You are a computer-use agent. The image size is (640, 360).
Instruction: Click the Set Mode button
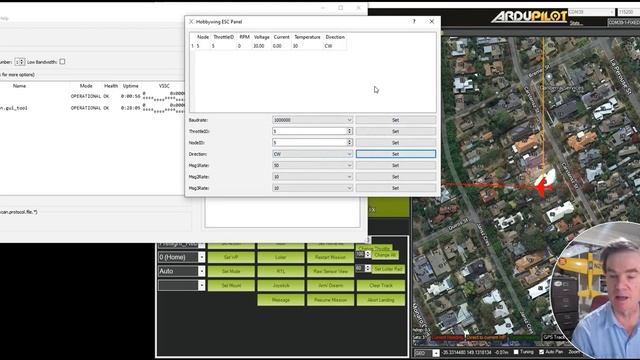click(231, 271)
